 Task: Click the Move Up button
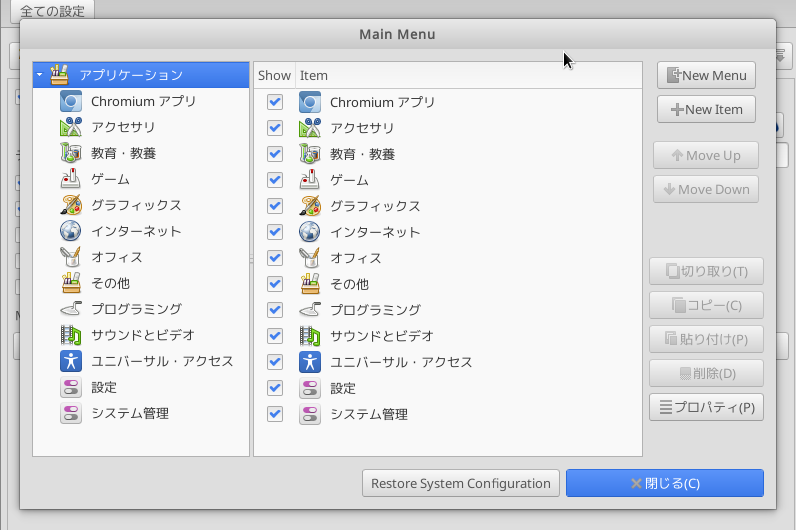pos(706,155)
